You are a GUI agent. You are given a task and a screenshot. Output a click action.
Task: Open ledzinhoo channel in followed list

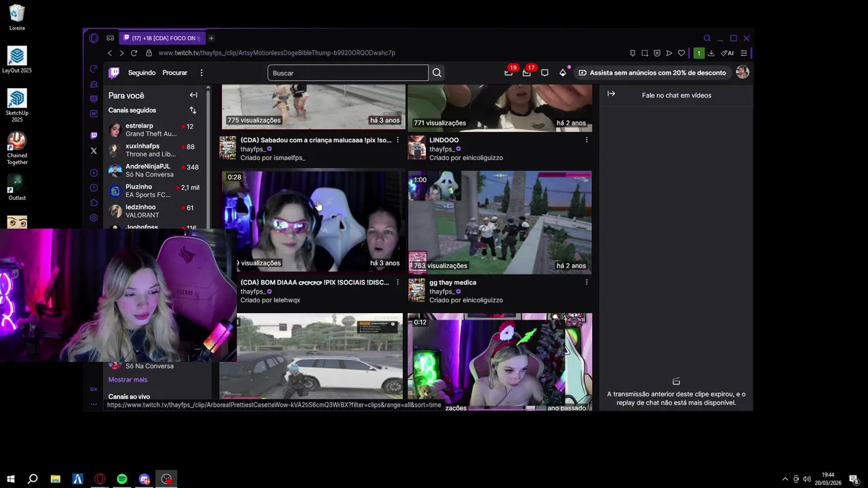(x=156, y=211)
